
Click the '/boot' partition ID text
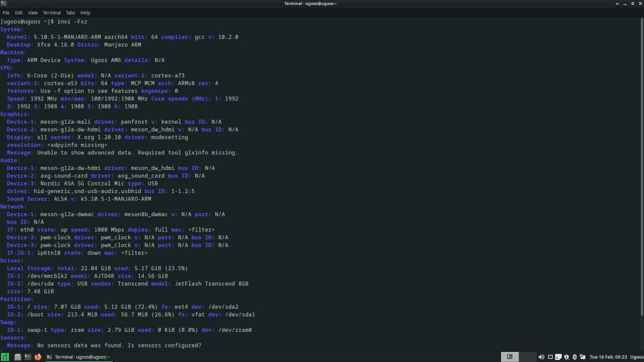point(35,315)
